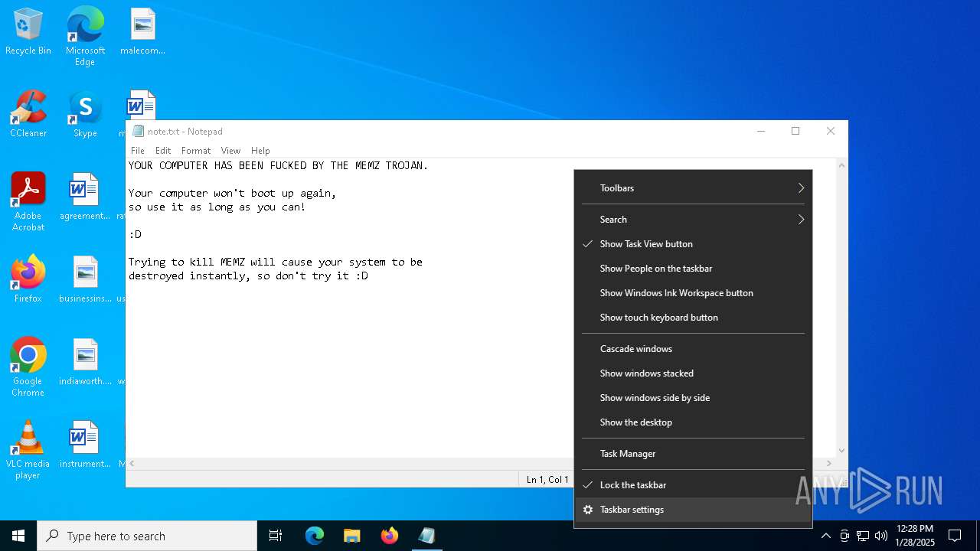This screenshot has height=551, width=980.
Task: Choose Show the desktop
Action: [693, 422]
